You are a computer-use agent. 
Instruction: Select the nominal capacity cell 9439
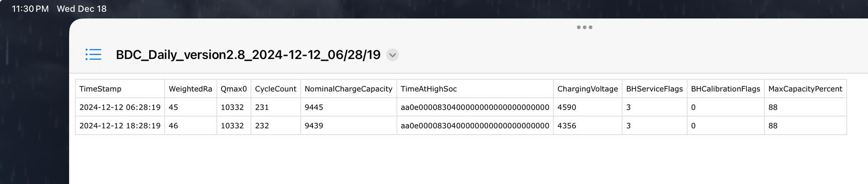[314, 126]
